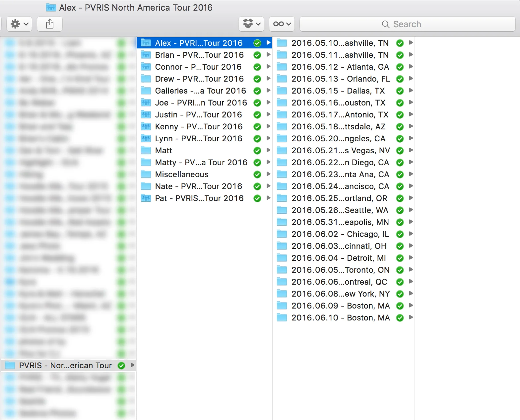
Task: Expand the Miscellaneous folder arrow
Action: 269,174
